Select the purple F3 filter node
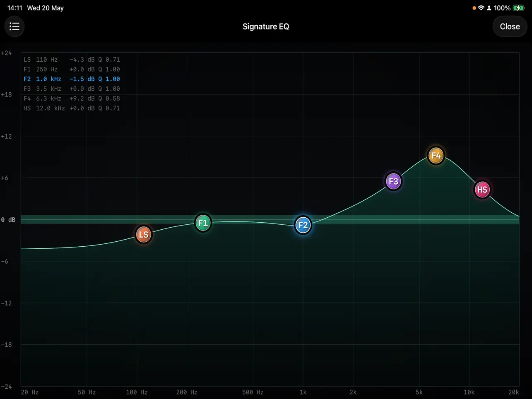The image size is (532, 399). 393,181
